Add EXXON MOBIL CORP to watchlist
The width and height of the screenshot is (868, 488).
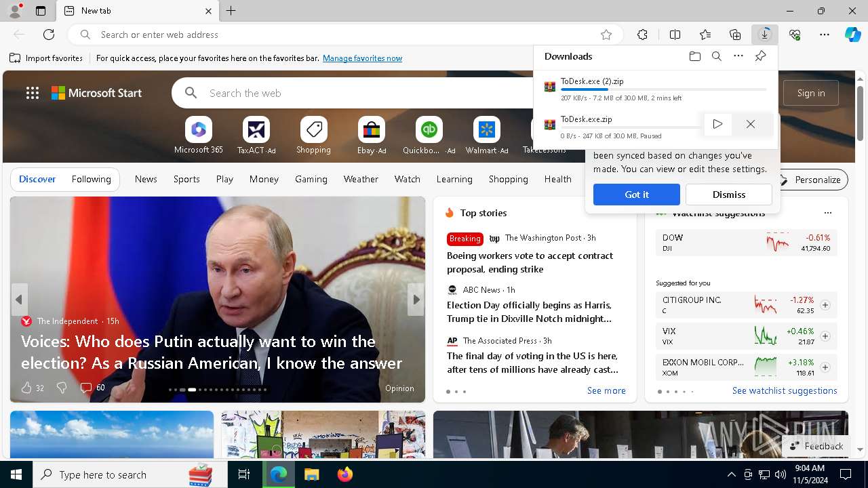coord(825,367)
